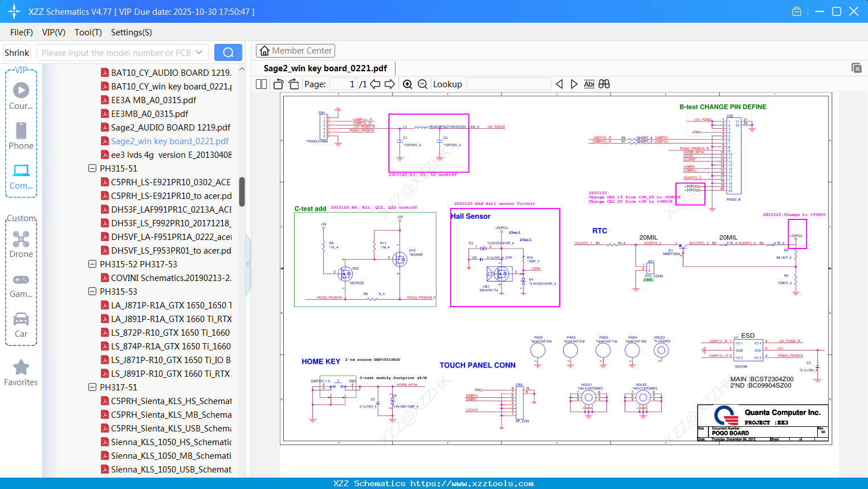Open the Drone category in sidebar

(21, 244)
